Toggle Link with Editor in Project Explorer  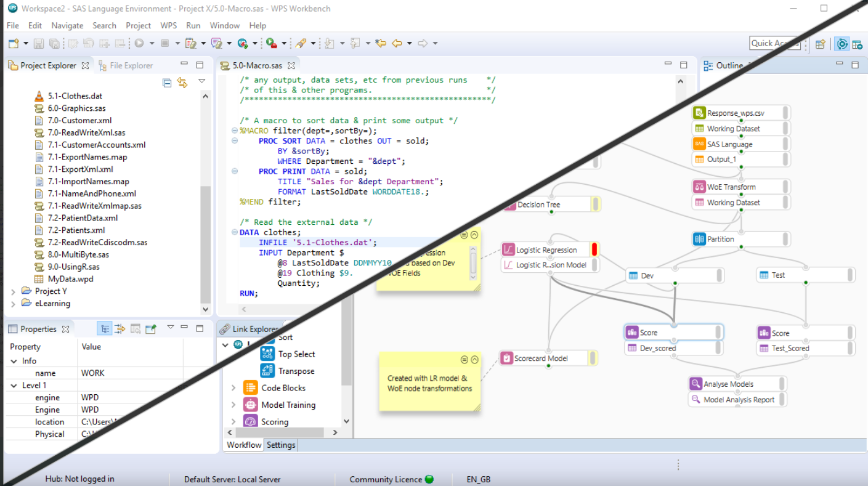pyautogui.click(x=182, y=81)
